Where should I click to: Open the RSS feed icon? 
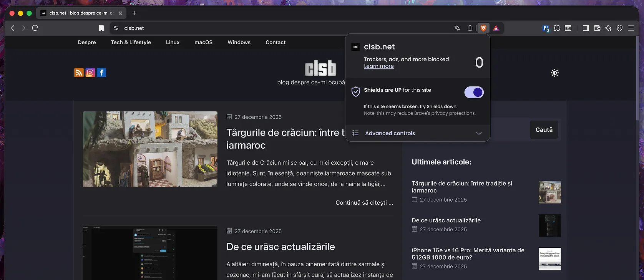pyautogui.click(x=79, y=73)
